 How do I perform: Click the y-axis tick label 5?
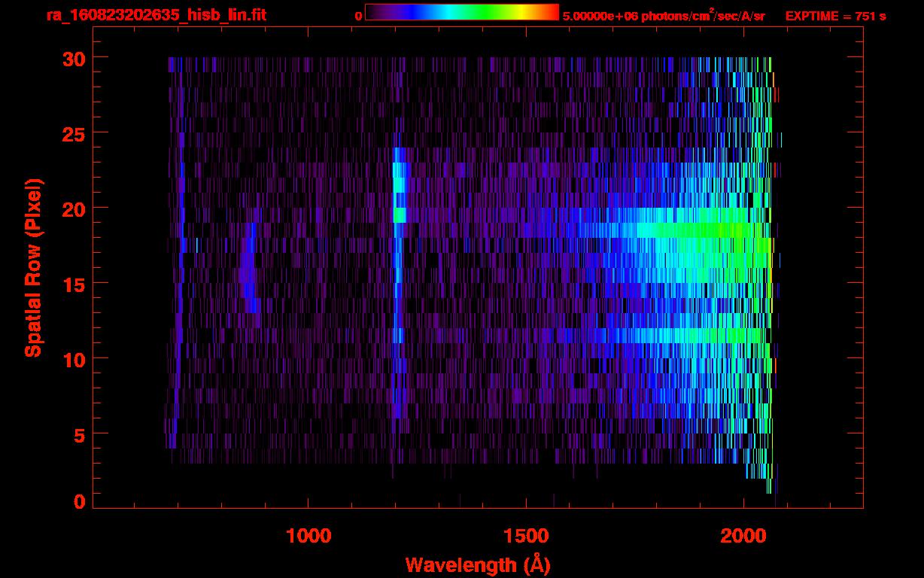tap(78, 434)
